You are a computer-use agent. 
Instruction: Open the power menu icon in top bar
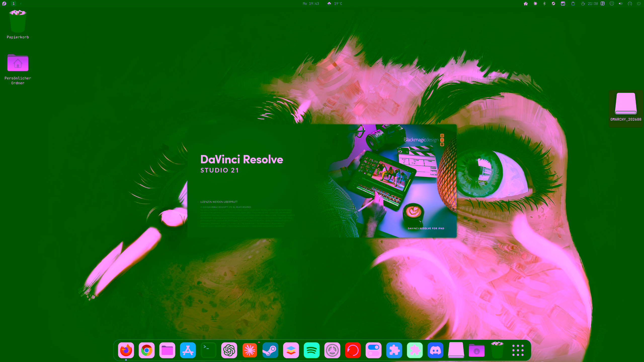click(x=639, y=4)
